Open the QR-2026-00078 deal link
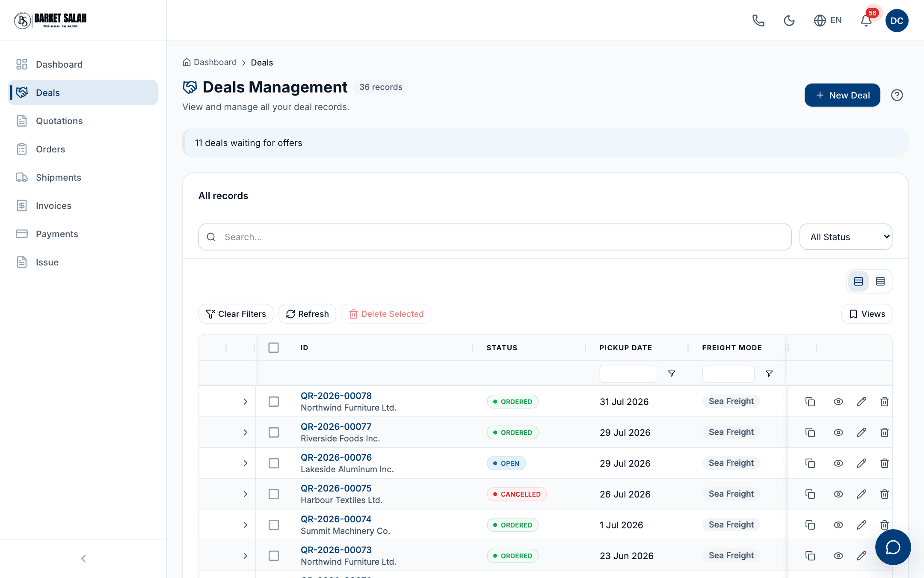Image resolution: width=924 pixels, height=578 pixels. click(336, 396)
